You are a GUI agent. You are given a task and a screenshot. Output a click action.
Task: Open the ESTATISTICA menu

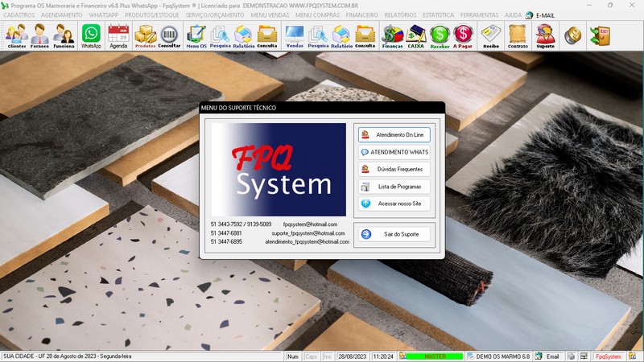(438, 15)
